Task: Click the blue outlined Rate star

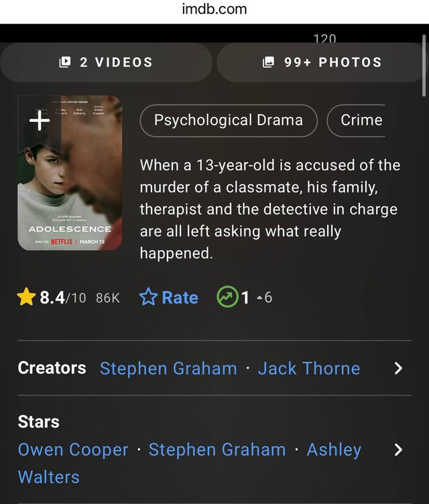Action: (148, 297)
